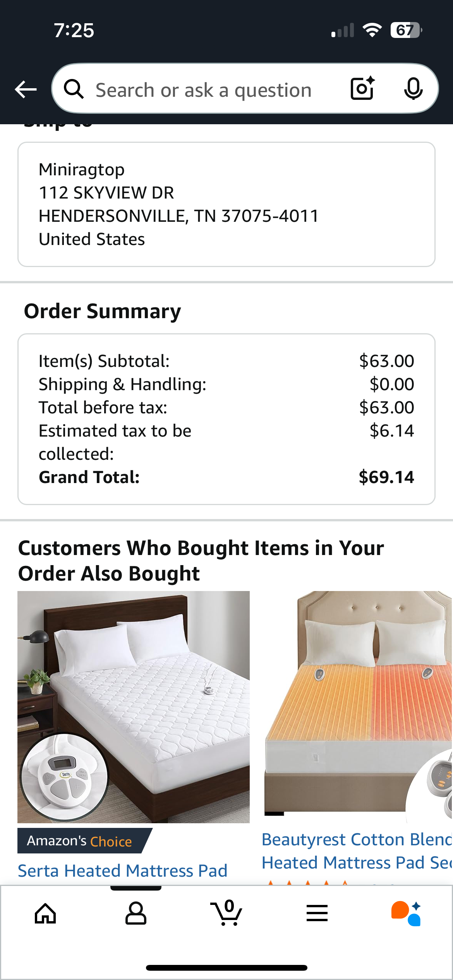Open the Beautyrest Cotton Blend Heated Mattress Pad link
The height and width of the screenshot is (980, 453).
click(357, 851)
